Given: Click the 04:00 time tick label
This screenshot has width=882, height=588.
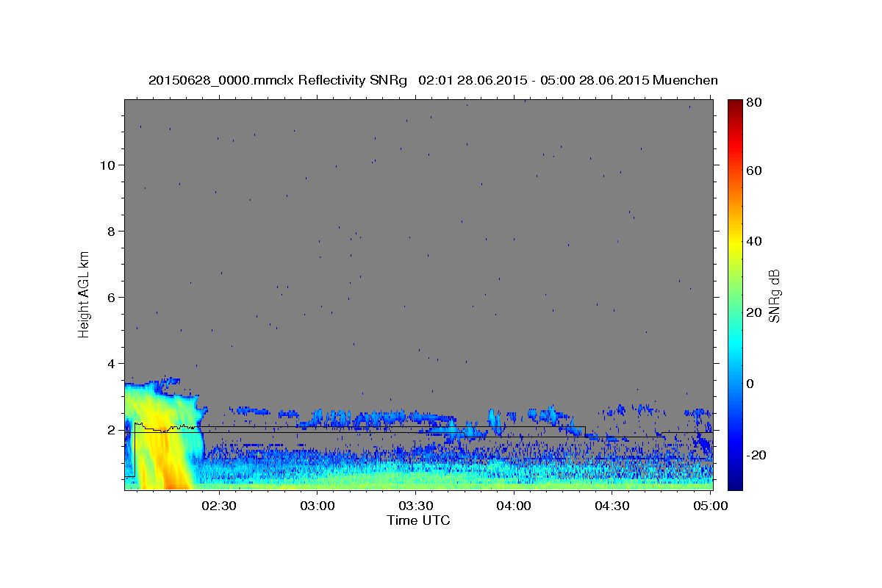Looking at the screenshot, I should (x=514, y=506).
